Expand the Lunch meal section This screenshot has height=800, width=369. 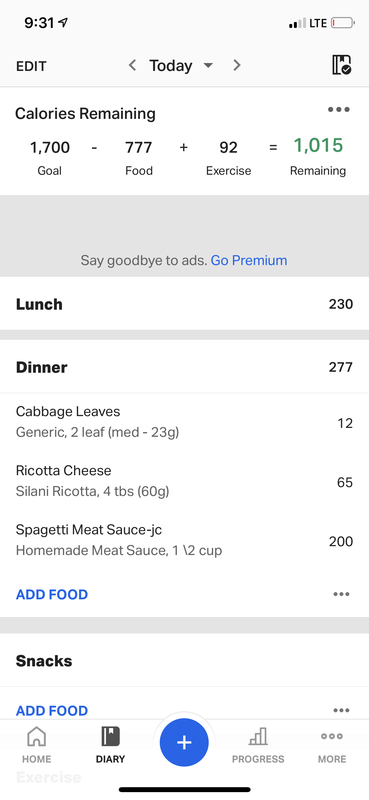[184, 304]
